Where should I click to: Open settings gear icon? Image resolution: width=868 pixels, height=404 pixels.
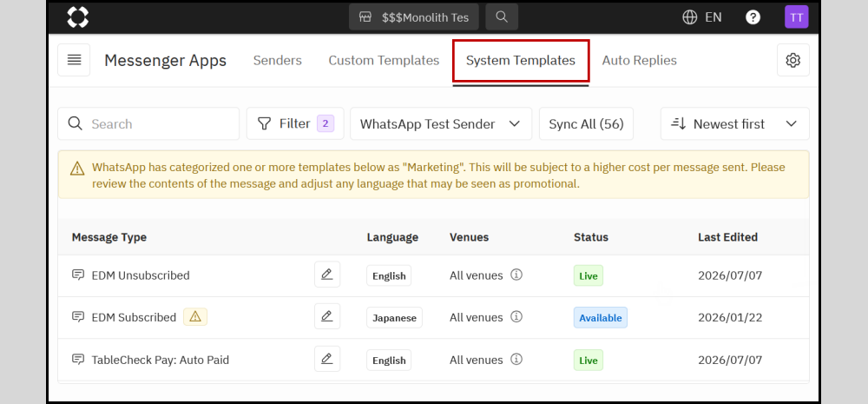click(x=793, y=60)
